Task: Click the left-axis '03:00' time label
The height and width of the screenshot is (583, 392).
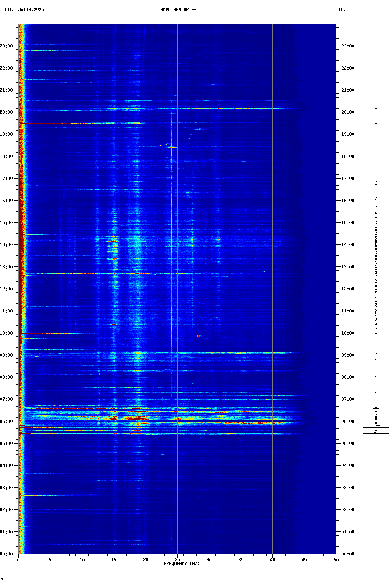Action: (x=6, y=488)
